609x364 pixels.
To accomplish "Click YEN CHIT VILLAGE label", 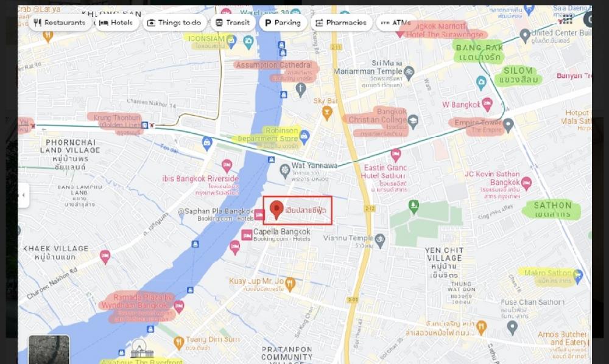I will (x=444, y=262).
